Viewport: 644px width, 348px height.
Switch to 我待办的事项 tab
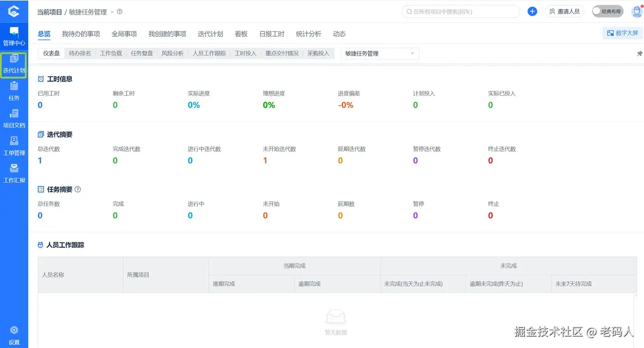(81, 34)
